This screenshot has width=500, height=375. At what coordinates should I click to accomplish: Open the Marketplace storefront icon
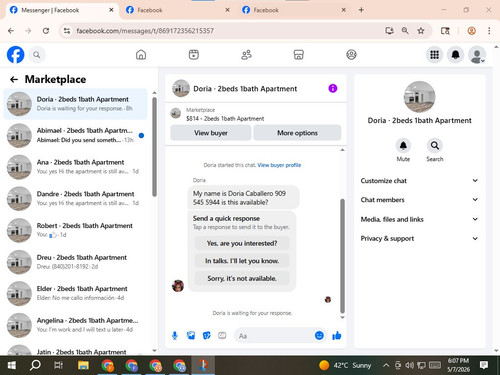point(299,55)
